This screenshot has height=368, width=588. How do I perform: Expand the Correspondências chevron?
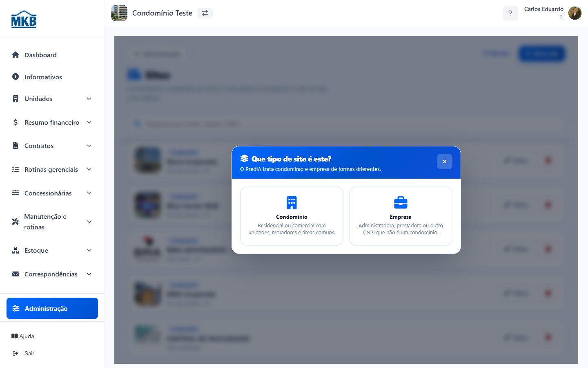pyautogui.click(x=89, y=274)
